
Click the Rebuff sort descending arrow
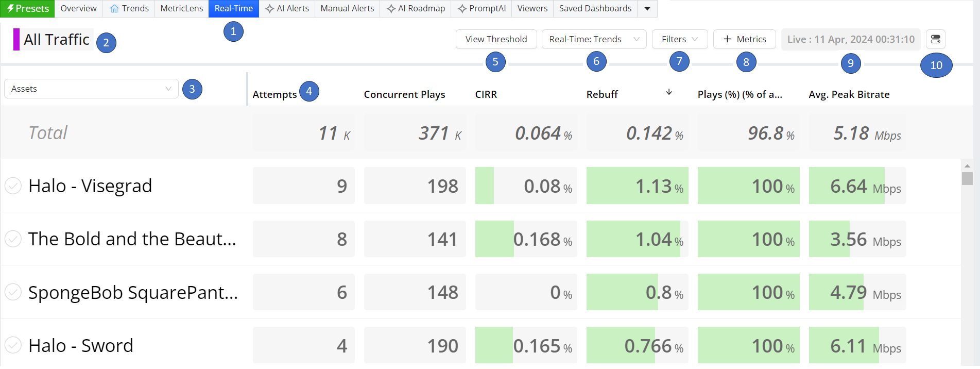[x=669, y=92]
